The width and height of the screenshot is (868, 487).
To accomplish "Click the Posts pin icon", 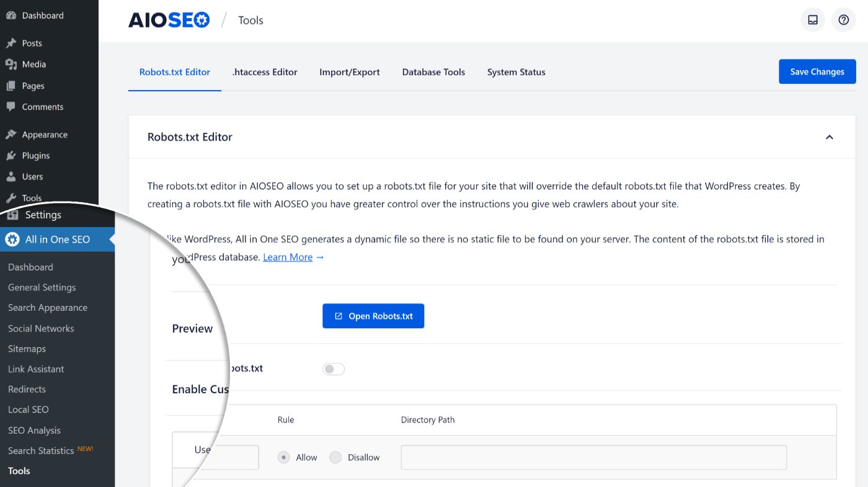I will click(x=11, y=43).
